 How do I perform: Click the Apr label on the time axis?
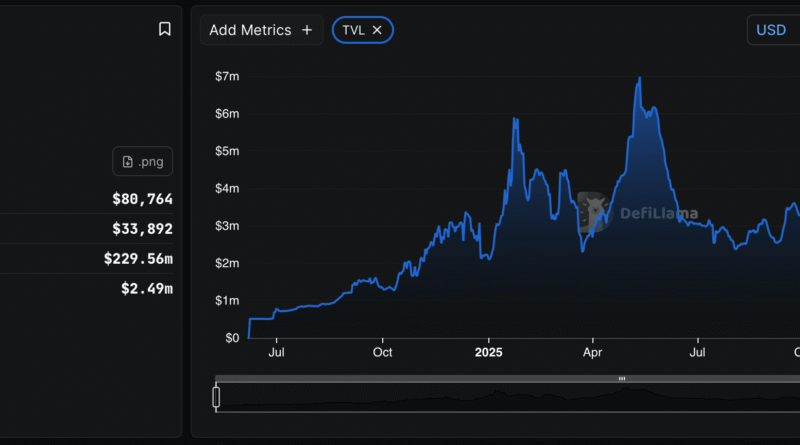coord(592,352)
